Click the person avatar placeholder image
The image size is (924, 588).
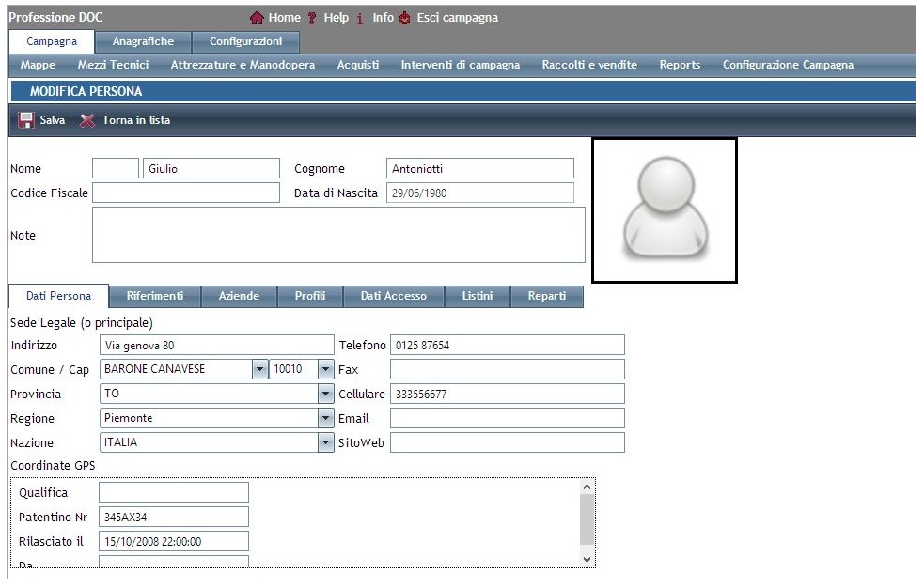pyautogui.click(x=664, y=210)
